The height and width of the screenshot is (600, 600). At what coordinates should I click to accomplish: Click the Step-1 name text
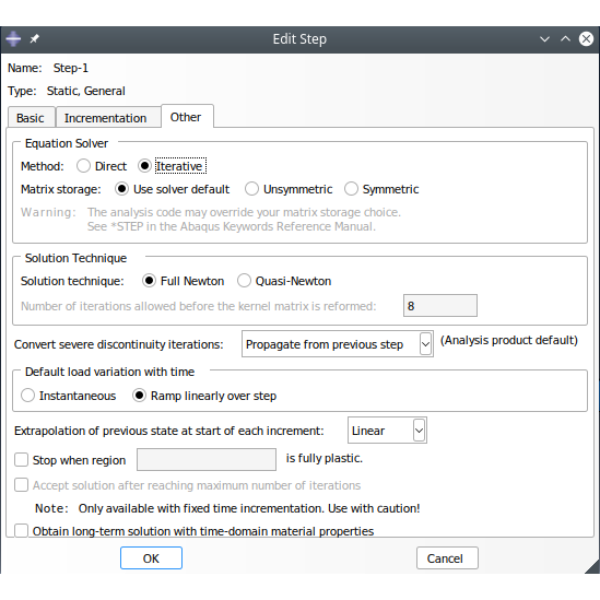point(71,68)
